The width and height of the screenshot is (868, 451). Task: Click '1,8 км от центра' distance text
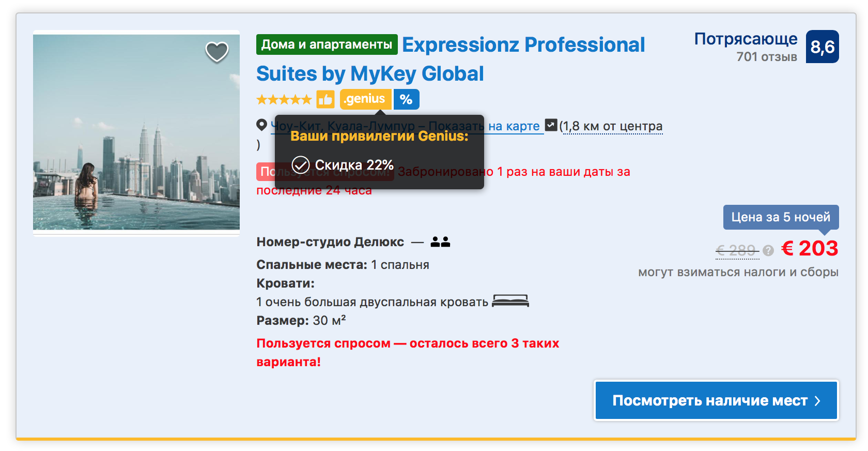coord(613,126)
